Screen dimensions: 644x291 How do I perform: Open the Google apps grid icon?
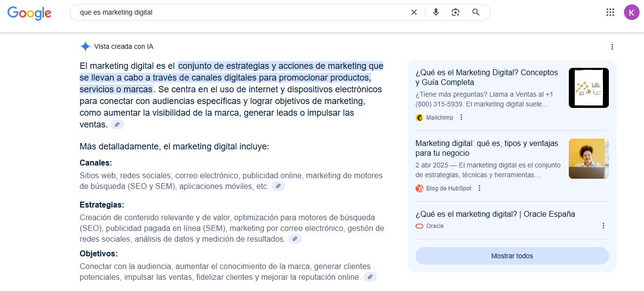tap(610, 12)
